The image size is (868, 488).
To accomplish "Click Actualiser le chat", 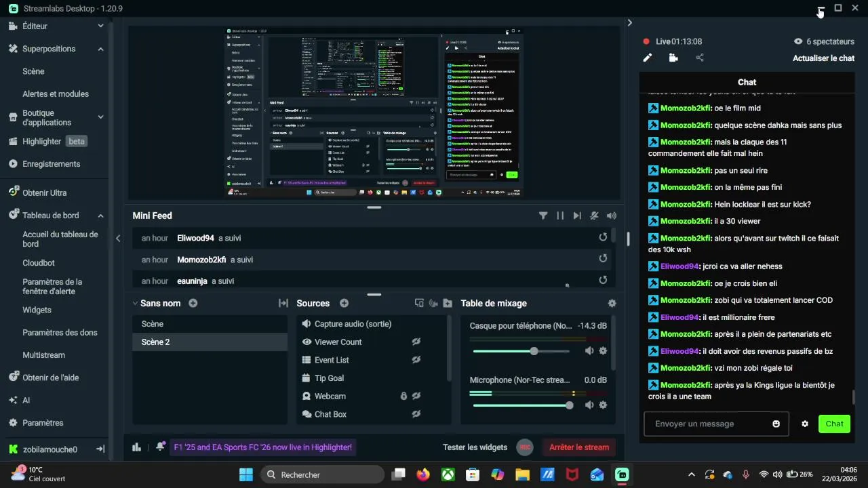I will pos(823,58).
